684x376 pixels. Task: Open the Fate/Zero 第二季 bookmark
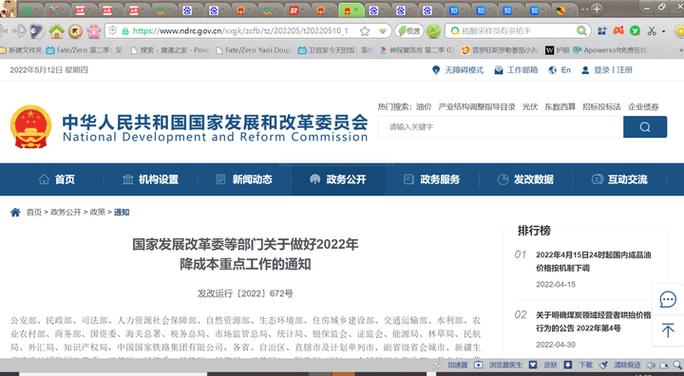click(x=84, y=50)
